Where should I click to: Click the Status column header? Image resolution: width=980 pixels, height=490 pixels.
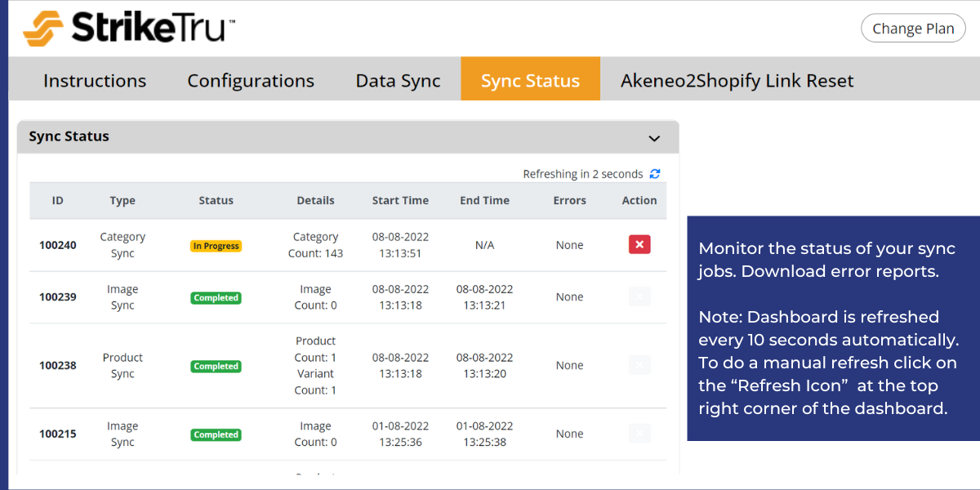[x=216, y=200]
